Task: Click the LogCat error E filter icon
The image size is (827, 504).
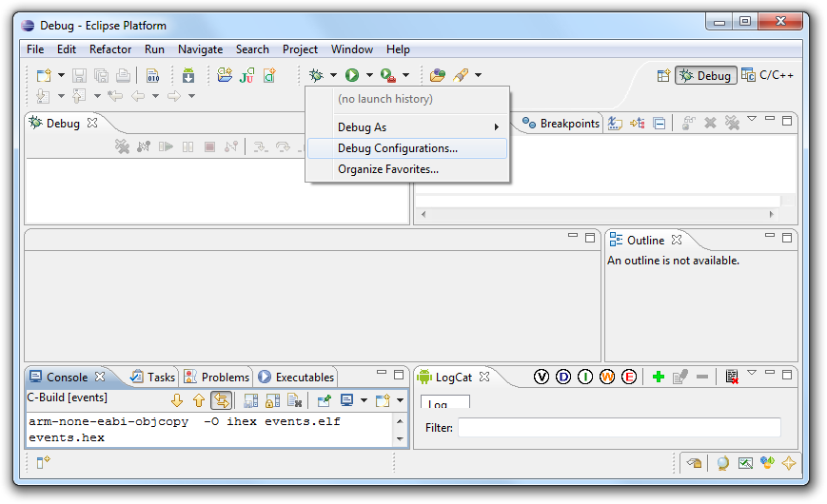Action: pyautogui.click(x=629, y=377)
